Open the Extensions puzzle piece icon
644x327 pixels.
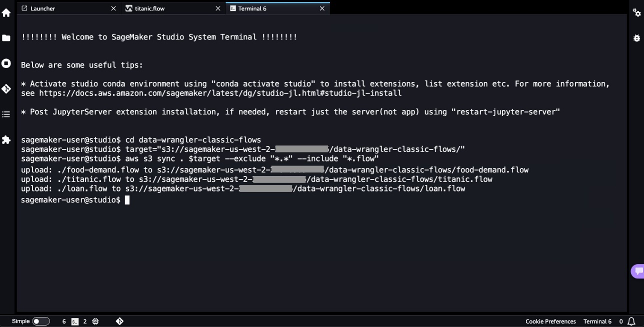6,140
